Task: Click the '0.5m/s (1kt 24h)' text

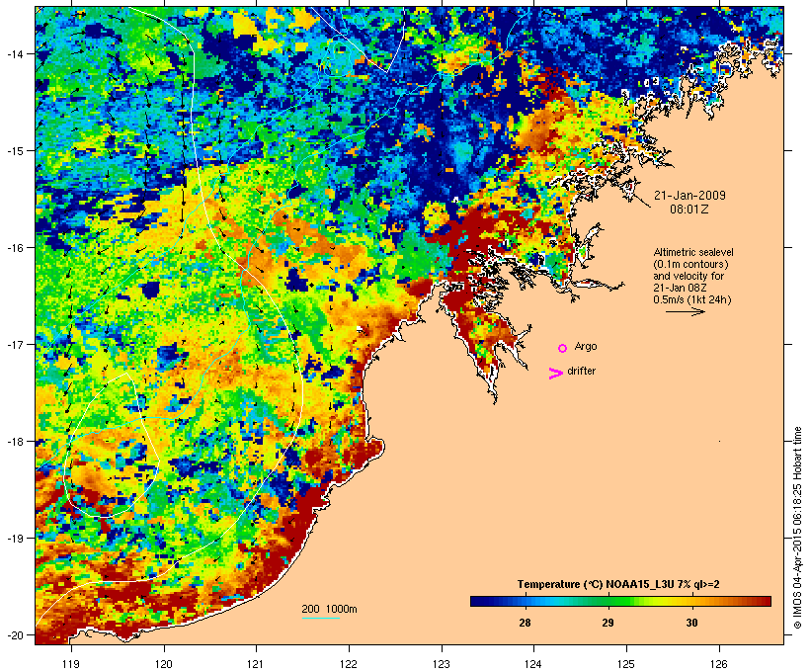Action: click(x=692, y=299)
